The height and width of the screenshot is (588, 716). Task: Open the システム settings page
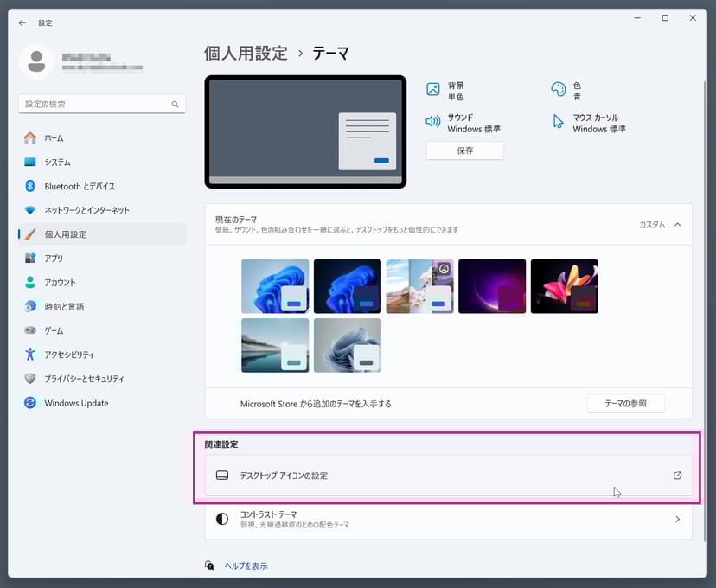pyautogui.click(x=57, y=162)
